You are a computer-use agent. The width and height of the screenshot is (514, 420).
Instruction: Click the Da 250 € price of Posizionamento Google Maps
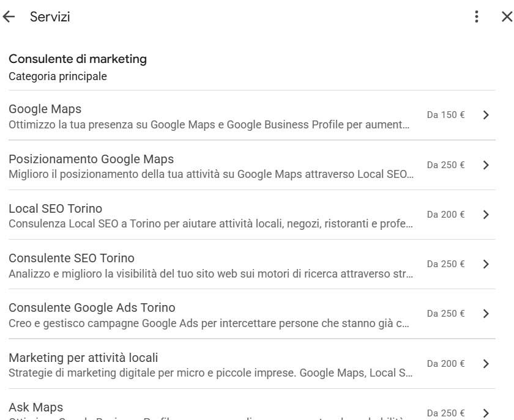point(446,165)
